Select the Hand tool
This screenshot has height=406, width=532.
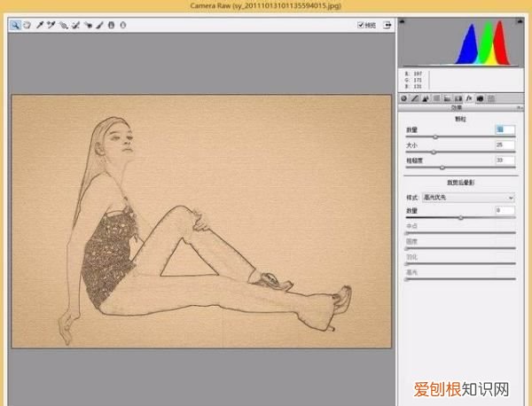[x=27, y=25]
